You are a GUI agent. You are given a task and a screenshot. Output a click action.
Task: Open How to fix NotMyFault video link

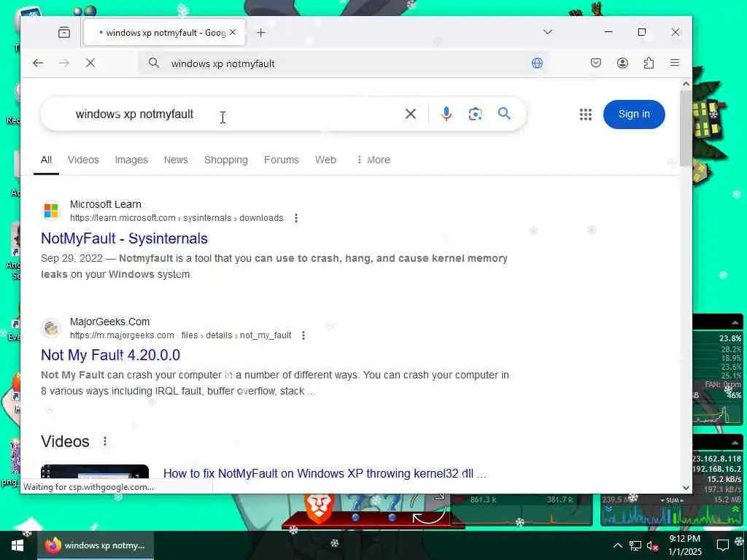325,474
